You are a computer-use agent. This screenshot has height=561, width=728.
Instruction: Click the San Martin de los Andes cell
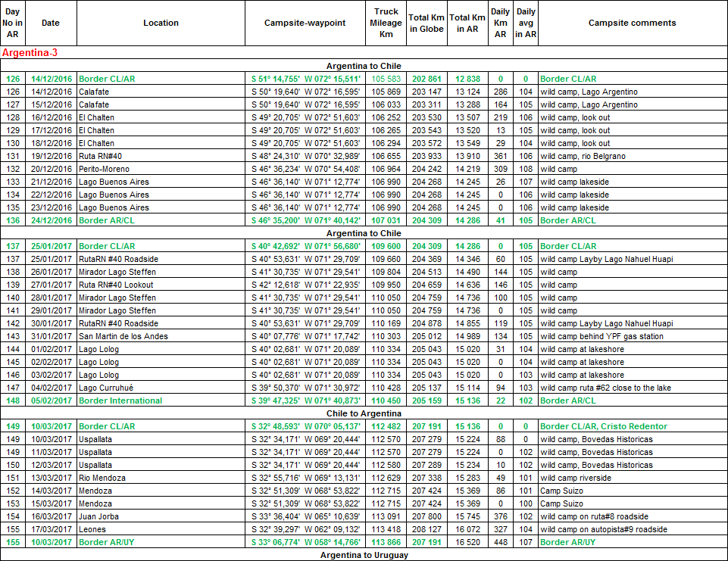click(x=123, y=336)
